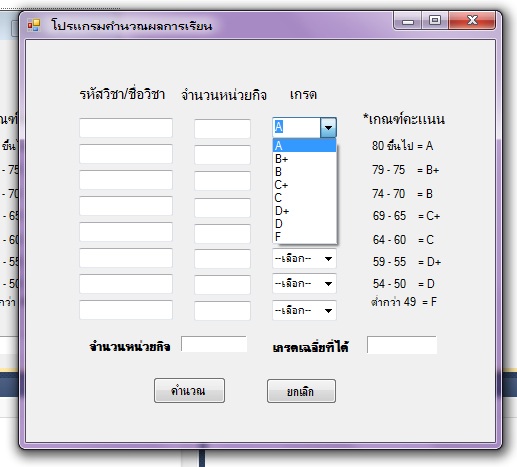Choose grade B in the open list
The width and height of the screenshot is (517, 467).
tap(304, 172)
